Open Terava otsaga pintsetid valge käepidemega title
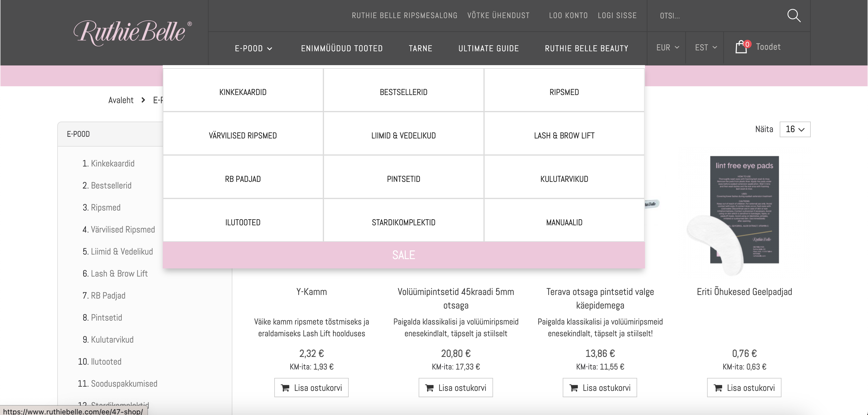This screenshot has width=868, height=415. coord(600,299)
